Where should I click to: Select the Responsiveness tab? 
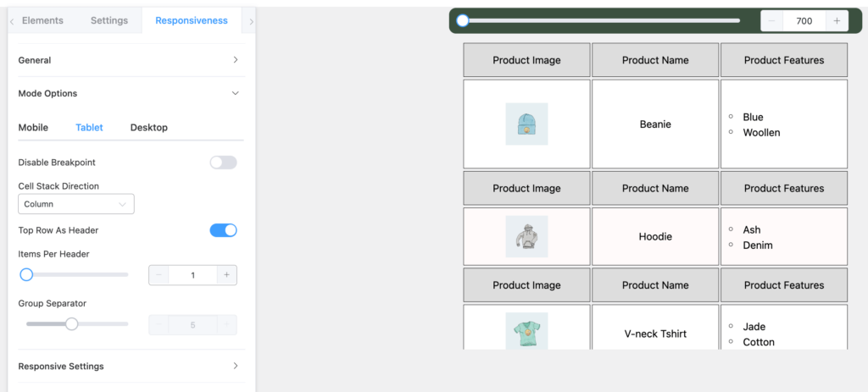(x=192, y=20)
